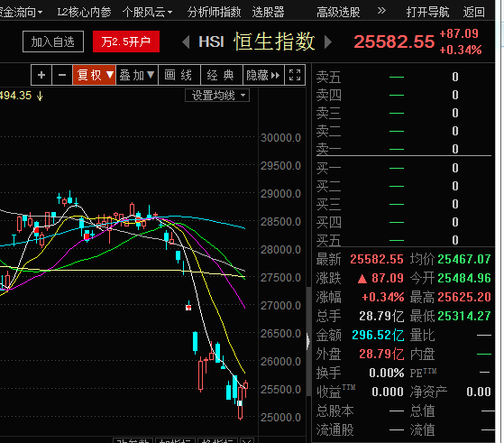Go to next index right arrow
Image resolution: width=504 pixels, height=443 pixels.
[x=328, y=42]
